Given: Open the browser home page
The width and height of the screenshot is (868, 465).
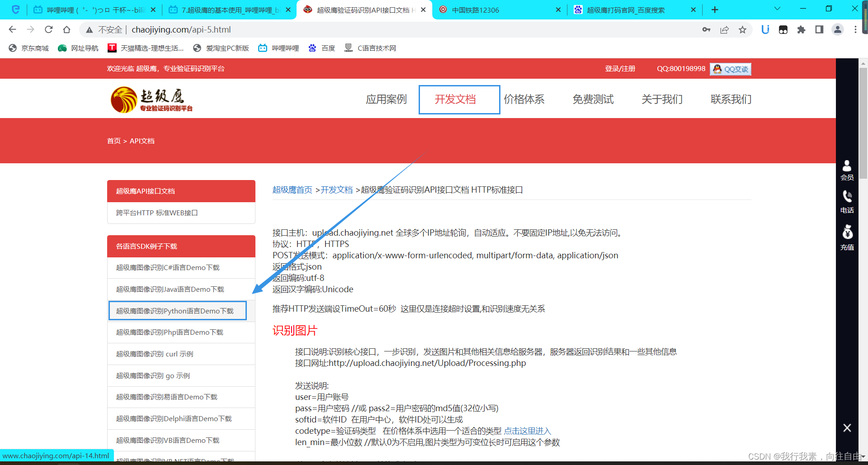Looking at the screenshot, I should point(66,29).
